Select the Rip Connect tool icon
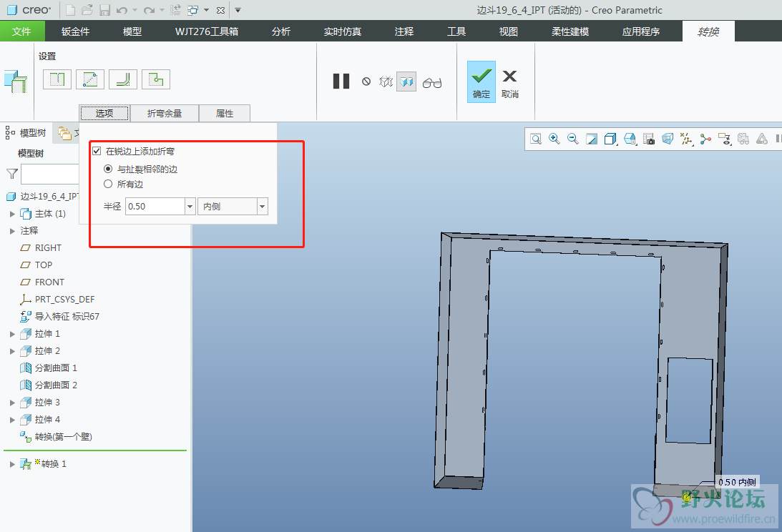This screenshot has width=782, height=532. (x=89, y=79)
